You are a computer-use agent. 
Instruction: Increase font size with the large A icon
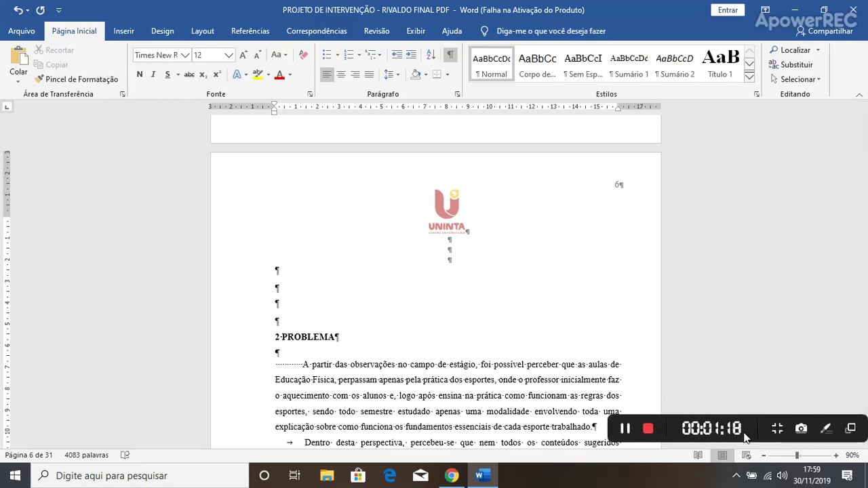pos(243,55)
